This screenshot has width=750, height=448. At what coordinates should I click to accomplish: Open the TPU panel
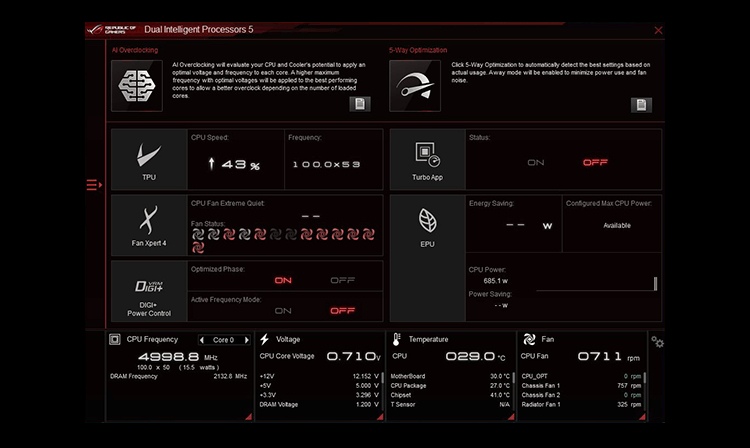pyautogui.click(x=149, y=160)
